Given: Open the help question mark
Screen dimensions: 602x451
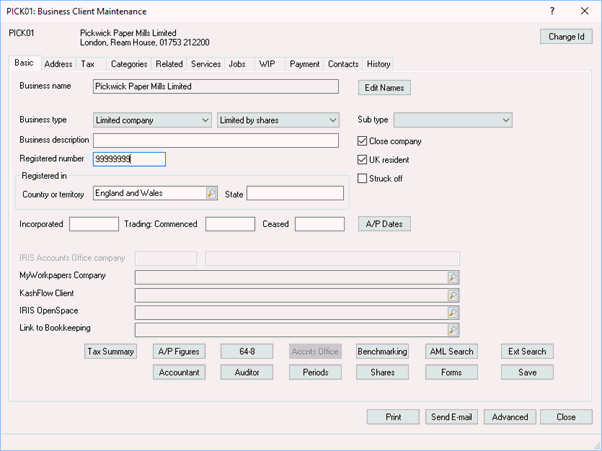Looking at the screenshot, I should point(552,11).
